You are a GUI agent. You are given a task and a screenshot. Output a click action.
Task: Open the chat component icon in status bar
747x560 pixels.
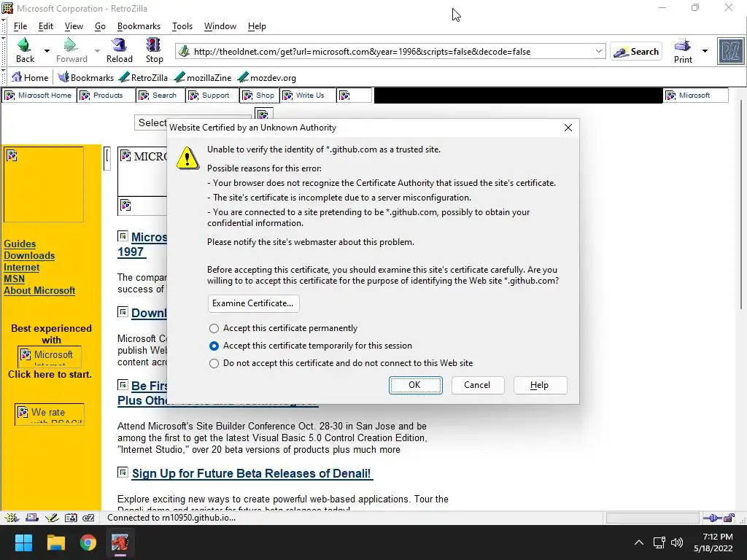click(x=88, y=518)
